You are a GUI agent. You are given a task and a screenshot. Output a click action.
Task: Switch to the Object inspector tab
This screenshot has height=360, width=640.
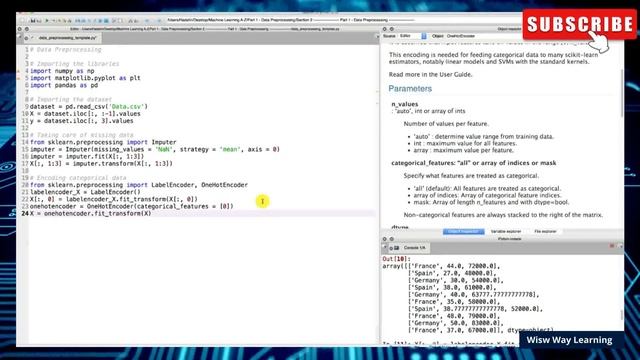464,231
